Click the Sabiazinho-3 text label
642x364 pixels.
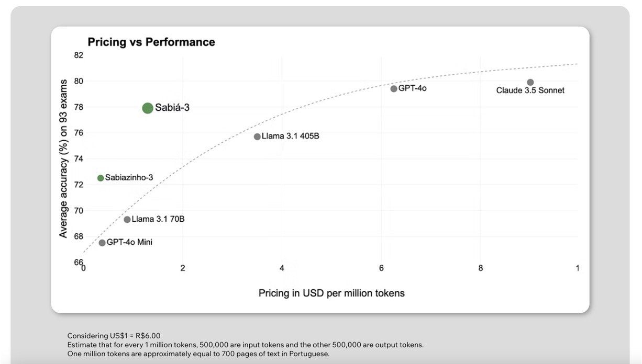[129, 178]
